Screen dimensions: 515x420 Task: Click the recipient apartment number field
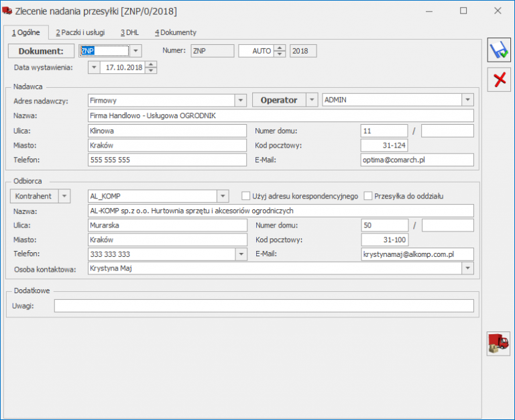pyautogui.click(x=448, y=225)
